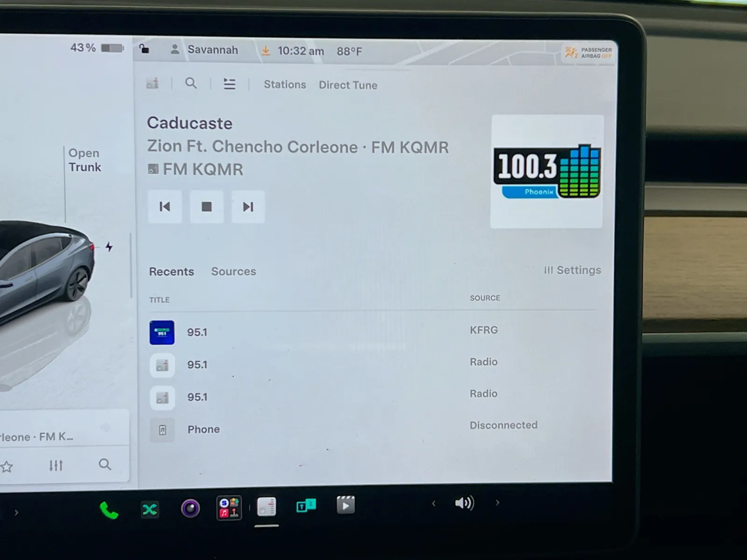Select the Sources tab
This screenshot has width=747, height=560.
pyautogui.click(x=233, y=272)
